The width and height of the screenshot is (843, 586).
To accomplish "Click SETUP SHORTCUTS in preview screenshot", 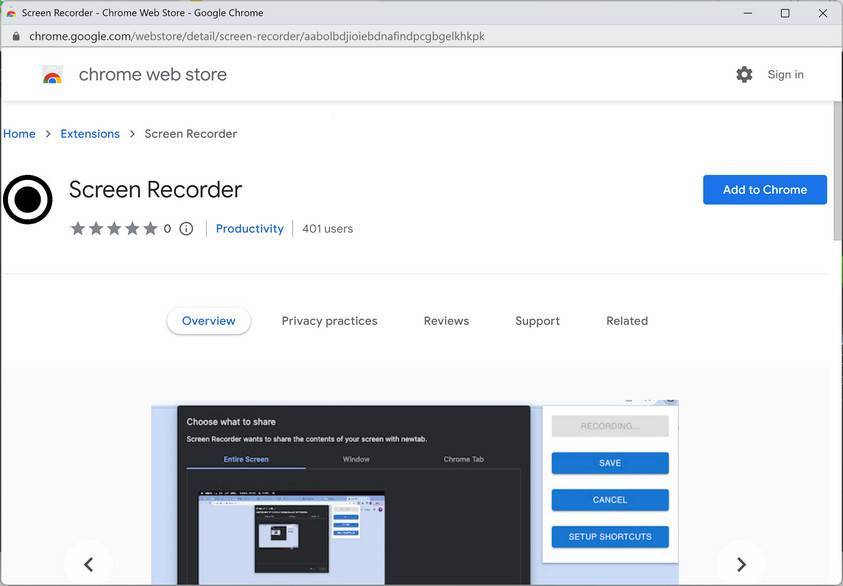I will point(610,537).
